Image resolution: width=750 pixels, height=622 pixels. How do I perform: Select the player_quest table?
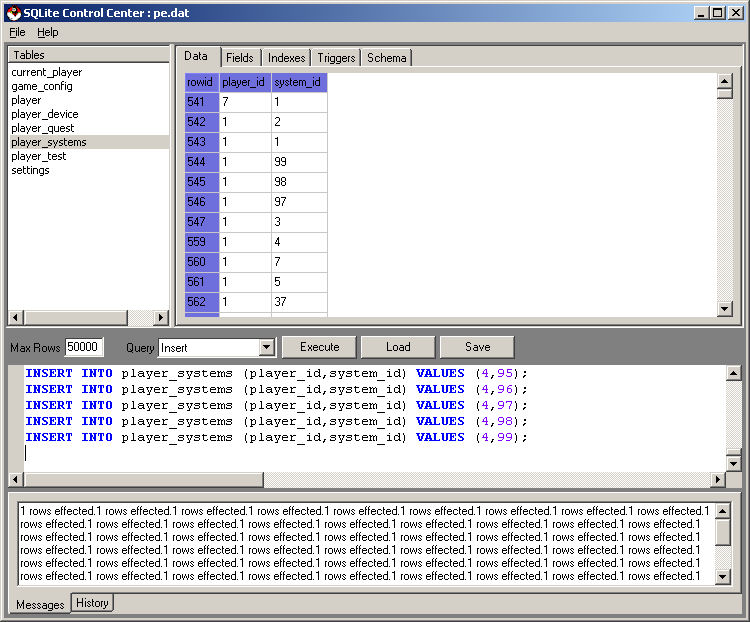coord(43,128)
